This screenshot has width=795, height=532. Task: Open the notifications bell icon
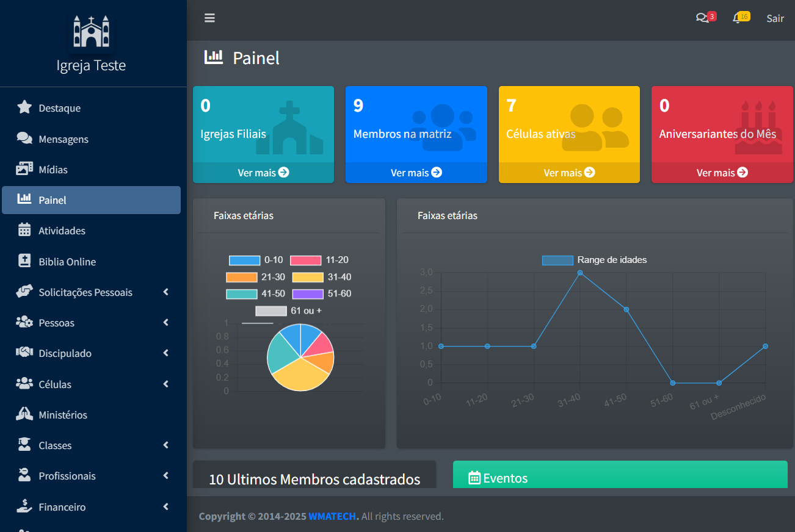(x=738, y=18)
